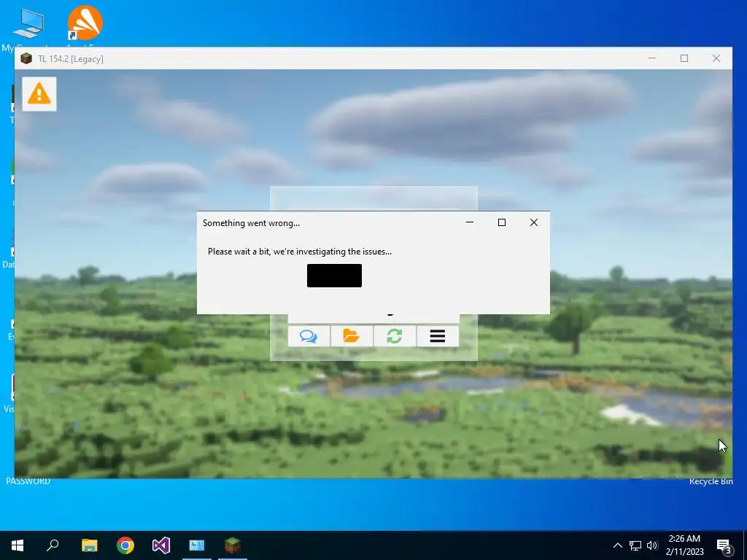Close the 'Something went wrong...' dialog
Viewport: 747px width, 560px height.
[x=533, y=222]
